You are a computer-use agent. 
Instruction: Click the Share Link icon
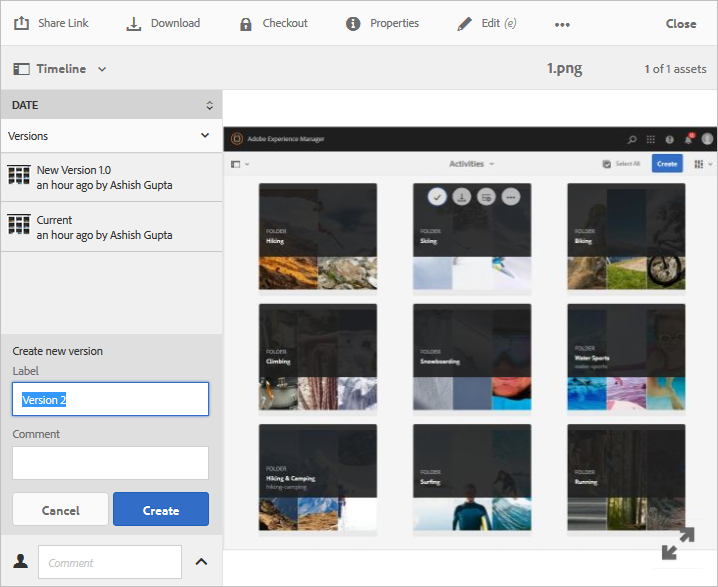coord(21,23)
